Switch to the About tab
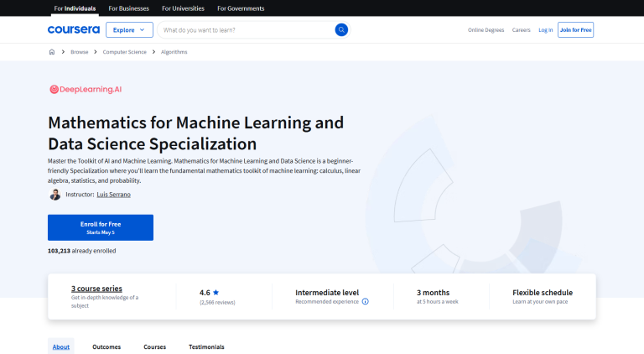644x354 pixels. click(x=60, y=346)
